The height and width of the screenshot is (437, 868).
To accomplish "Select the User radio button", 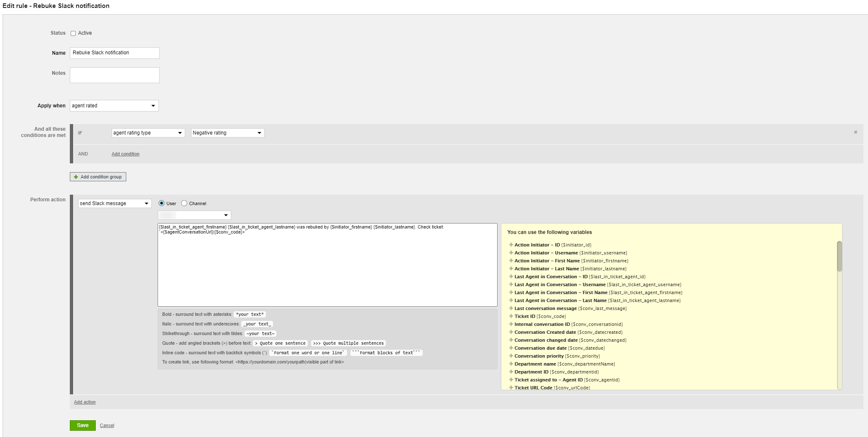I will (x=161, y=203).
